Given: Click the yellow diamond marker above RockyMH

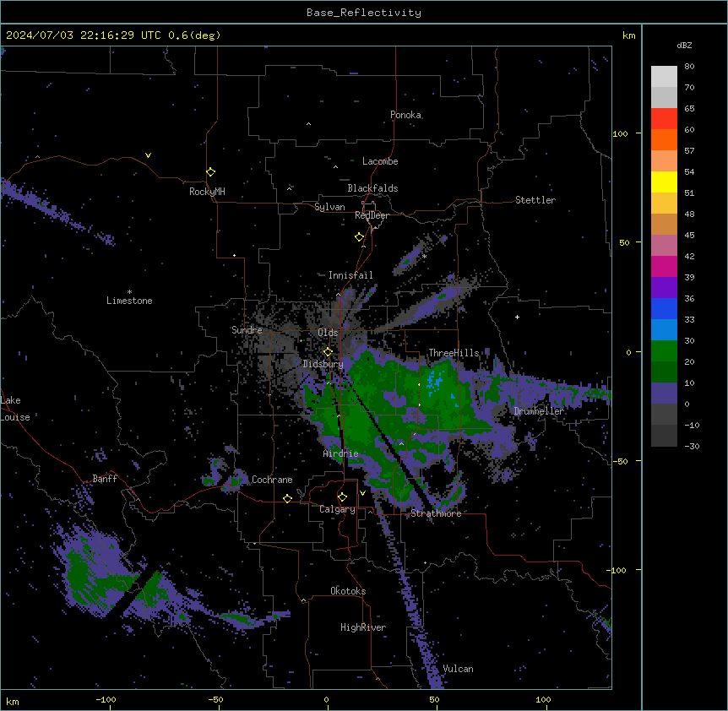Looking at the screenshot, I should (x=211, y=172).
